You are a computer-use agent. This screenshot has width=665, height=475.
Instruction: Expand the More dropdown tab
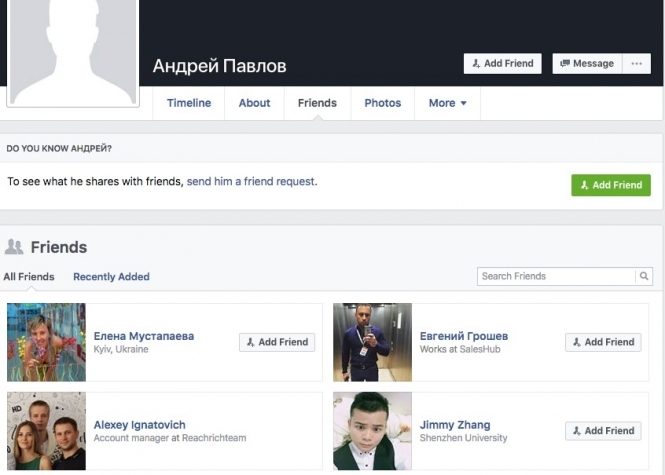[447, 103]
